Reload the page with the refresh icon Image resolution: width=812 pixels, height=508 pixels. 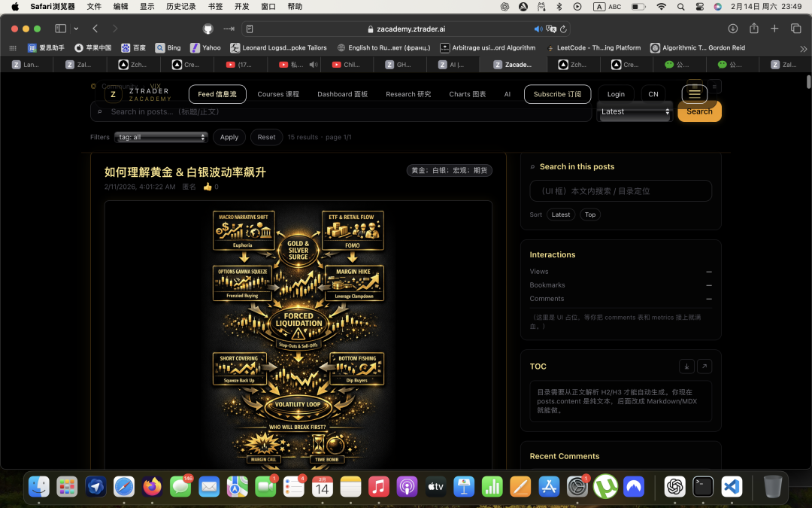pos(563,29)
